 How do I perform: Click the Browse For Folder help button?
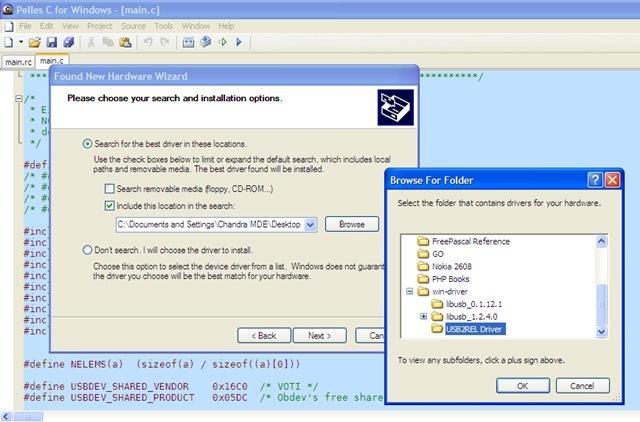click(595, 180)
